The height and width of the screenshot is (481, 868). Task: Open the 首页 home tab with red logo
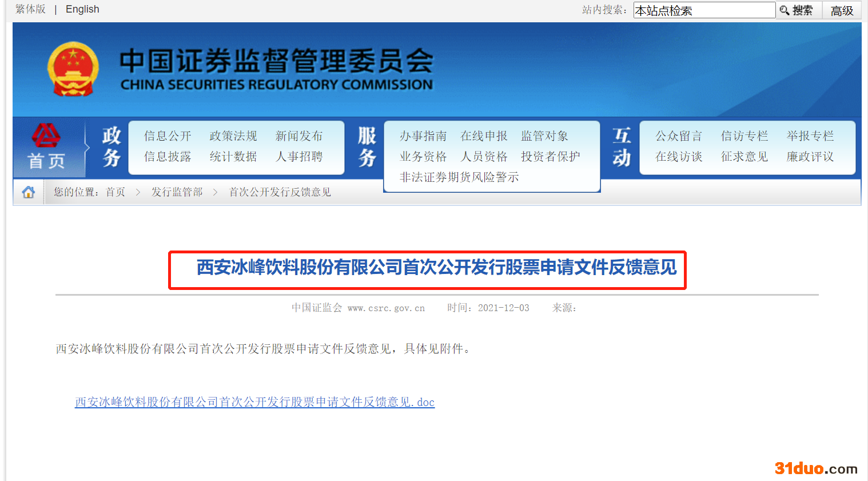point(47,148)
